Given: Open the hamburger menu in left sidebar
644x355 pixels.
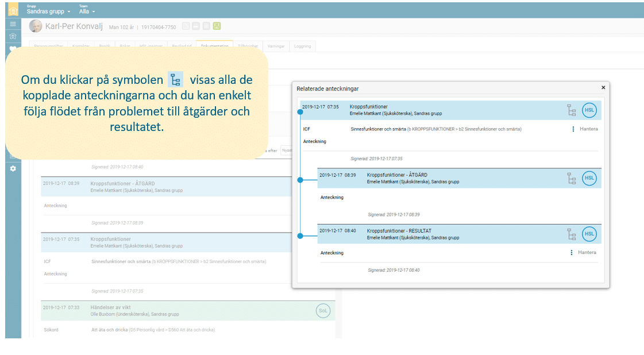Looking at the screenshot, I should pos(13,24).
